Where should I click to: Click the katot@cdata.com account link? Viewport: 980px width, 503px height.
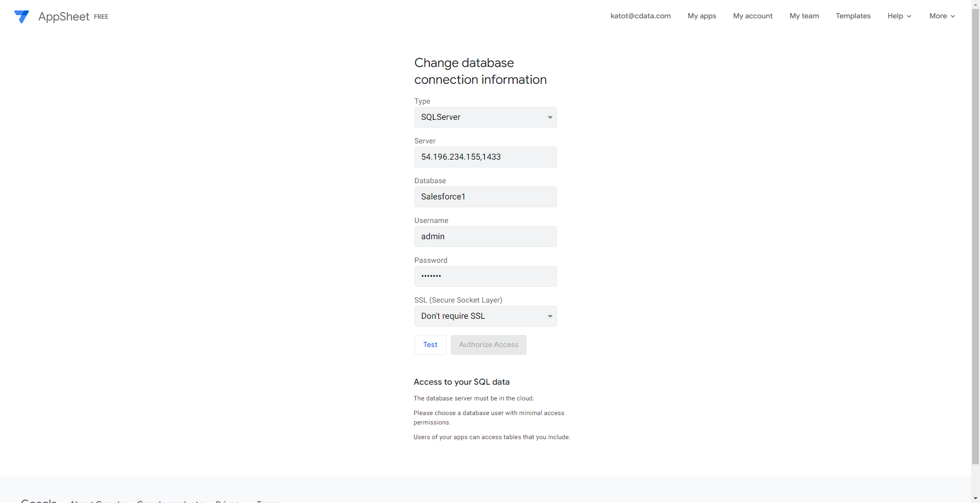[640, 16]
